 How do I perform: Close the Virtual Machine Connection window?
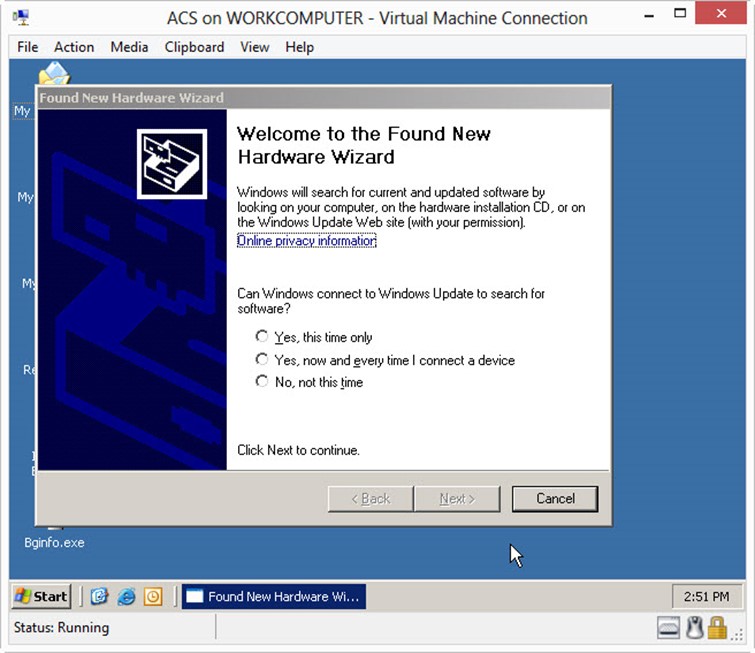pyautogui.click(x=721, y=13)
